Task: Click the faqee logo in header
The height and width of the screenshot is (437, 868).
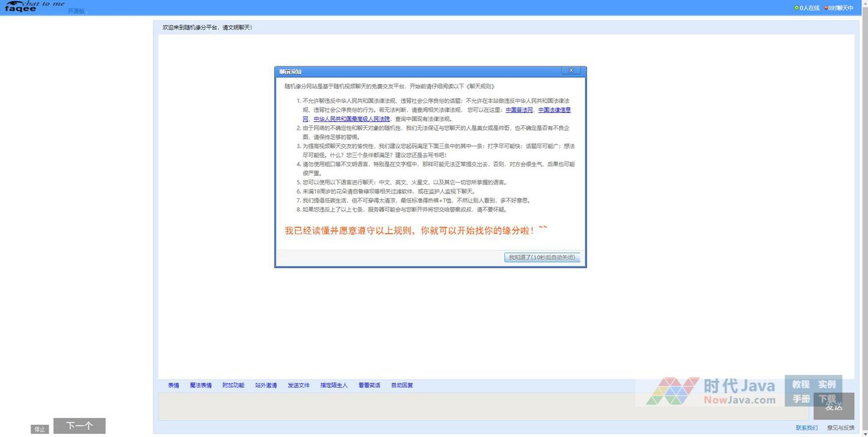Action: coord(34,7)
